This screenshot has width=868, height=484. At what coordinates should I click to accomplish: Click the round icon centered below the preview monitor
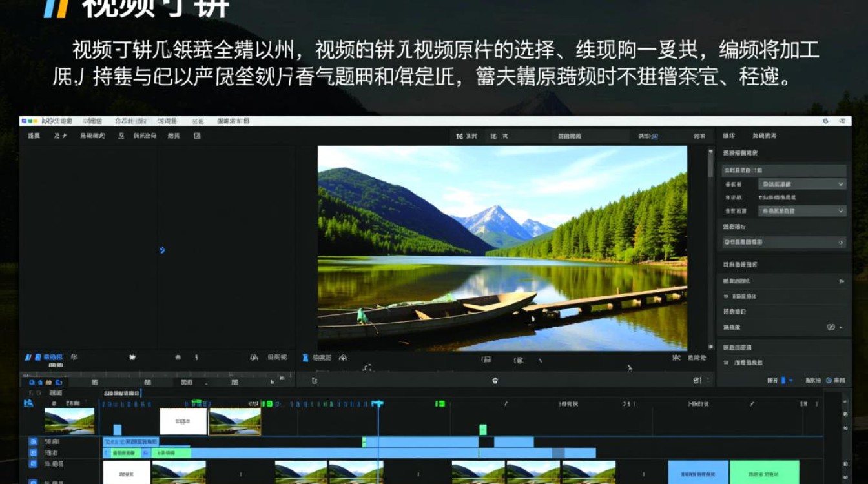tap(495, 381)
